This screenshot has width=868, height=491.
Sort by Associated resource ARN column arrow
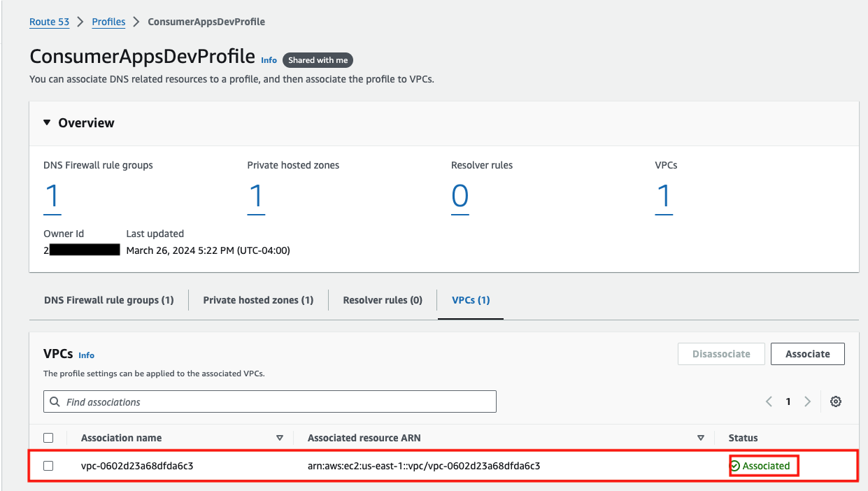[701, 438]
